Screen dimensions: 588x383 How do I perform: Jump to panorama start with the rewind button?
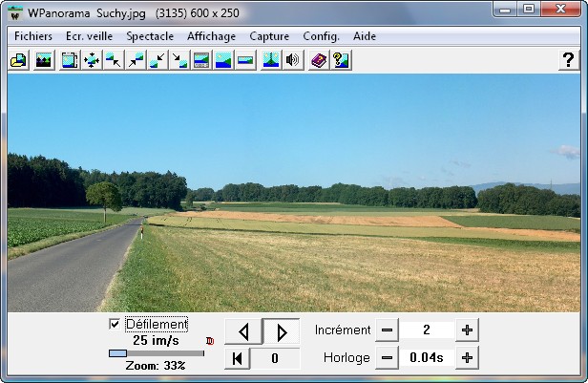point(237,358)
